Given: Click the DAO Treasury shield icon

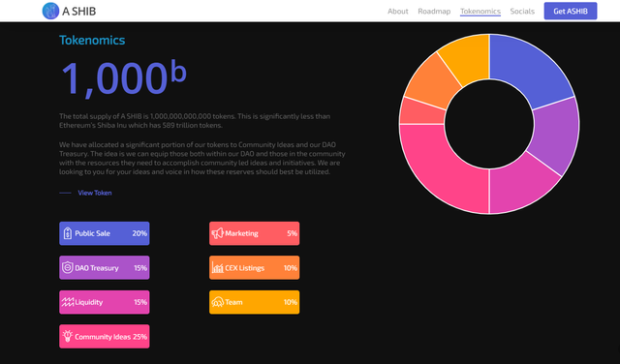Looking at the screenshot, I should pyautogui.click(x=68, y=267).
